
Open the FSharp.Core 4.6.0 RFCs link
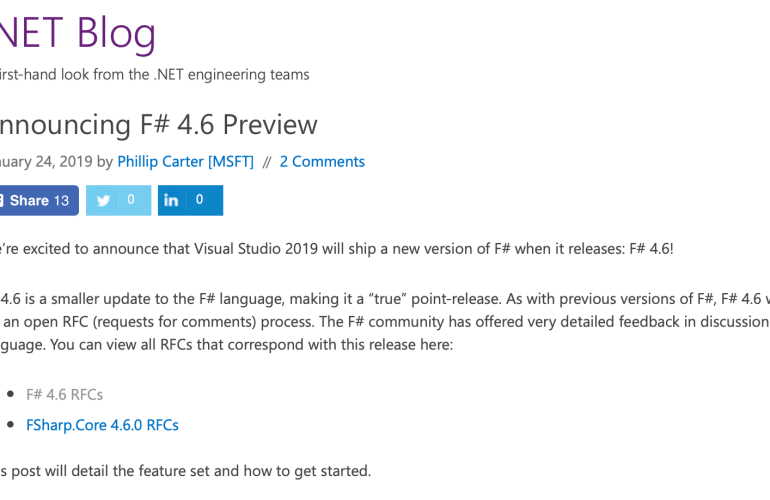click(x=102, y=424)
